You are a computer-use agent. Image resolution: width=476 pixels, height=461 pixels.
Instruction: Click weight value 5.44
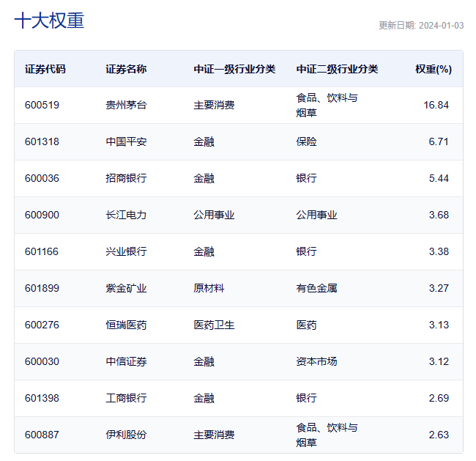tap(439, 178)
